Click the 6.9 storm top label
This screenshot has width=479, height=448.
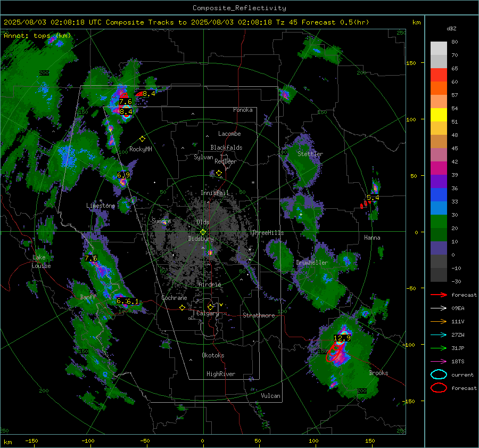(x=123, y=175)
